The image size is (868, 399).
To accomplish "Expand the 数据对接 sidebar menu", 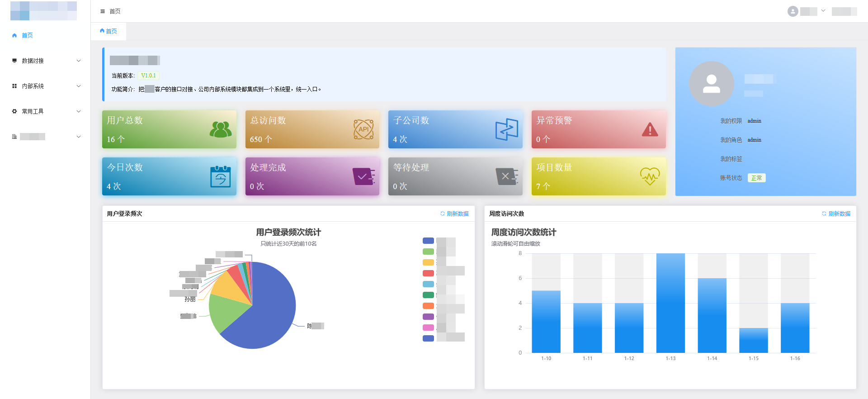I will pyautogui.click(x=45, y=61).
